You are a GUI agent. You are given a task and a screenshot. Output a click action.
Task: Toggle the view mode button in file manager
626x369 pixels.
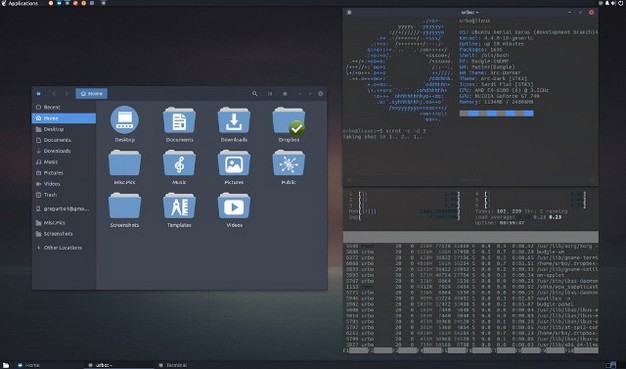[x=270, y=93]
